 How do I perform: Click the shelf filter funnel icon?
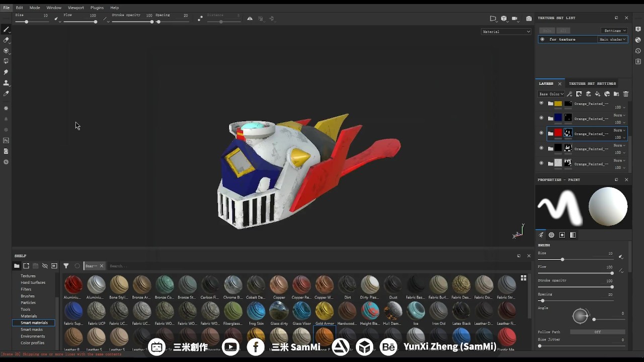(66, 266)
